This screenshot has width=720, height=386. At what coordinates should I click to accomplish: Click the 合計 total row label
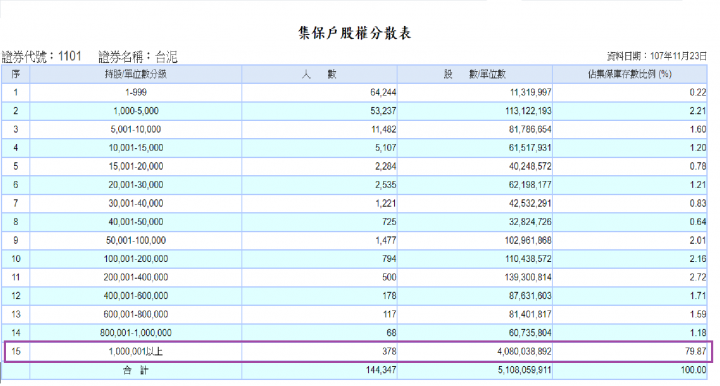pos(135,370)
